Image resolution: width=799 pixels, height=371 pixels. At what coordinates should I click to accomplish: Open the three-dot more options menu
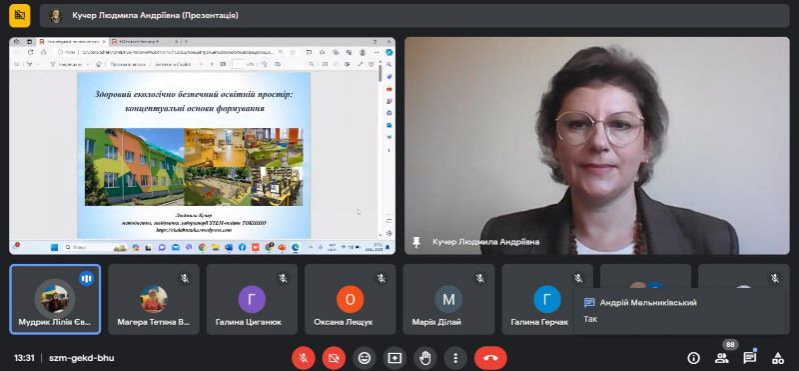tap(456, 358)
